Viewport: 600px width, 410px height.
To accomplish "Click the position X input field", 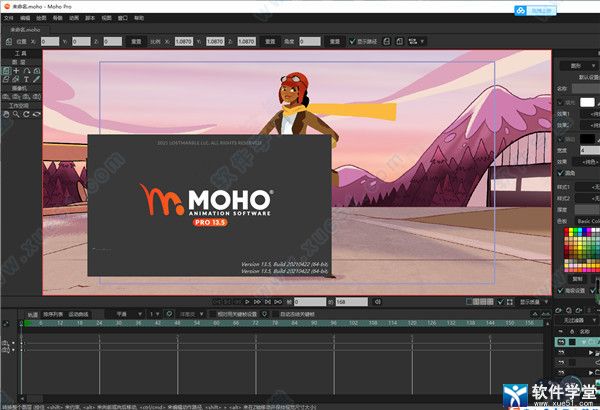I will click(50, 41).
